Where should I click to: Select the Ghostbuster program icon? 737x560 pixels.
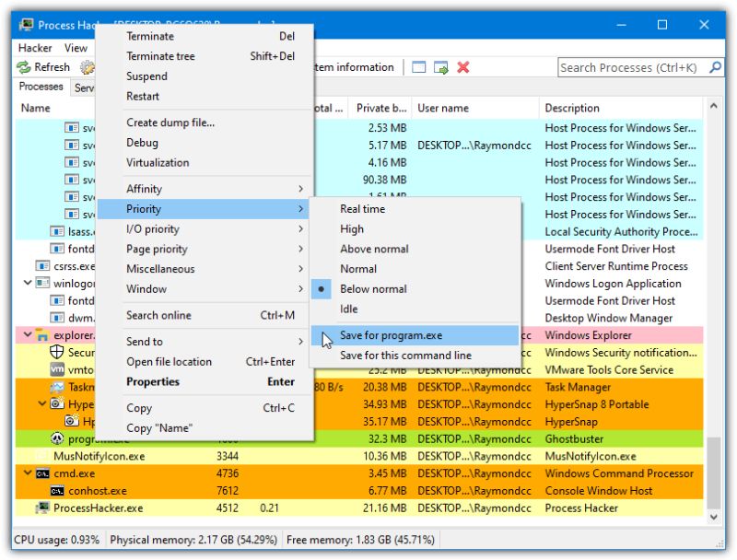point(57,438)
